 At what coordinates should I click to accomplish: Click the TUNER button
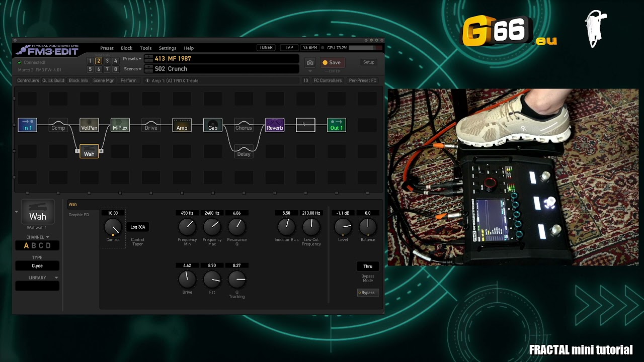[266, 48]
